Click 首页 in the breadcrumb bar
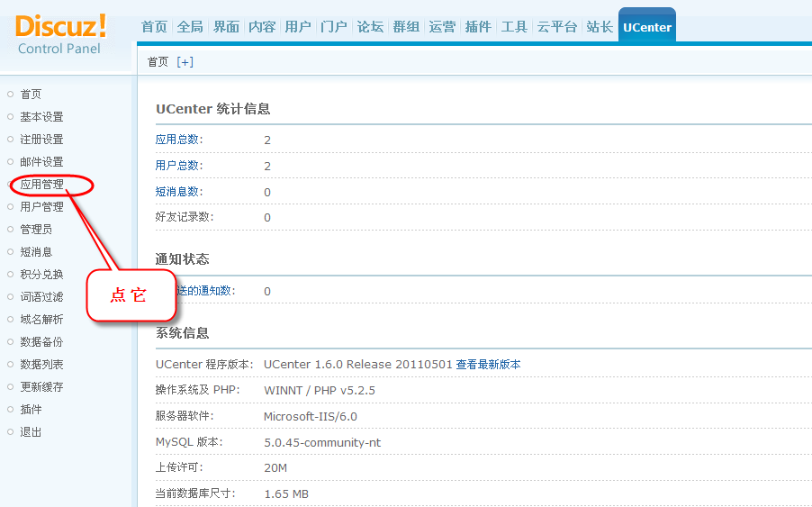This screenshot has width=812, height=507. [x=158, y=62]
